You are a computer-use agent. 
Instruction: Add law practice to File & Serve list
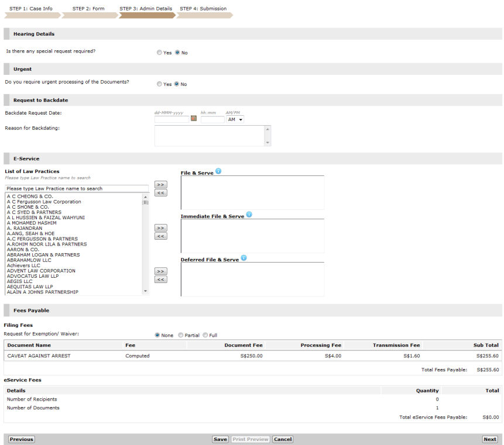[x=160, y=184]
